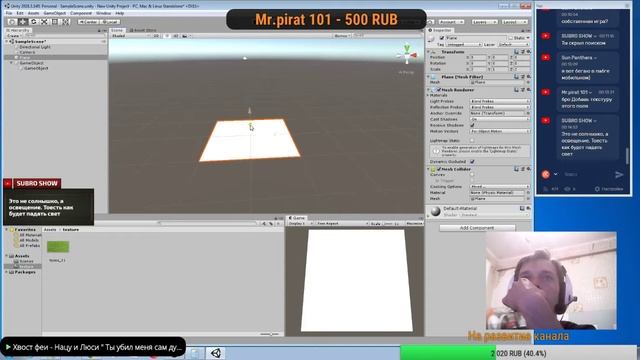640x360 pixels.
Task: Toggle scene audio button
Action: click(x=176, y=36)
